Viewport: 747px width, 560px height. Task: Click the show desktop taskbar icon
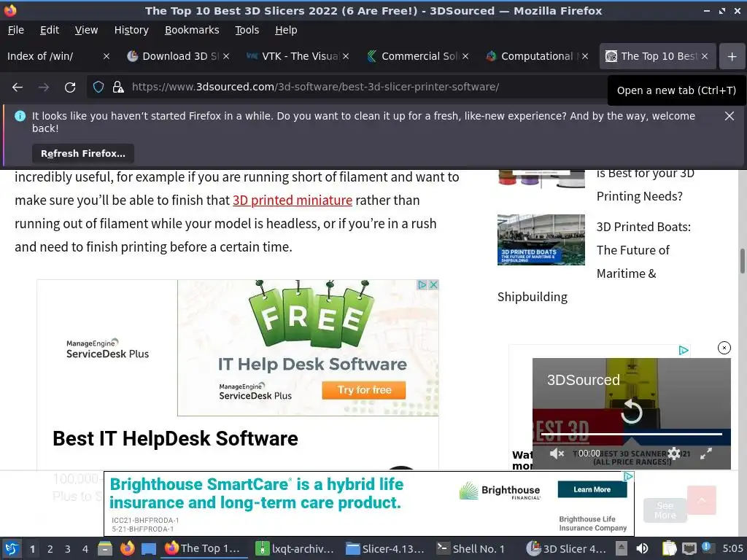click(x=149, y=548)
